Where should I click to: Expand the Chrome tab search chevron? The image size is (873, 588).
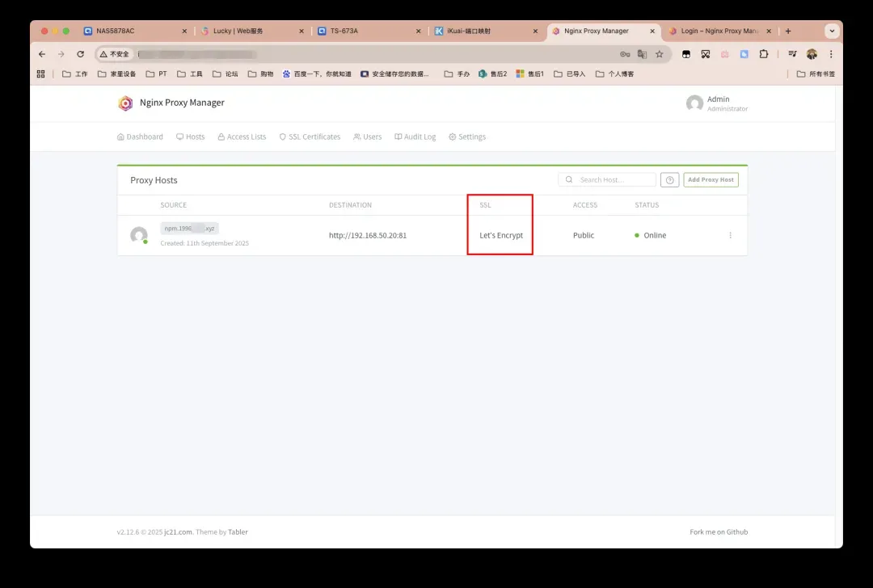pos(831,31)
